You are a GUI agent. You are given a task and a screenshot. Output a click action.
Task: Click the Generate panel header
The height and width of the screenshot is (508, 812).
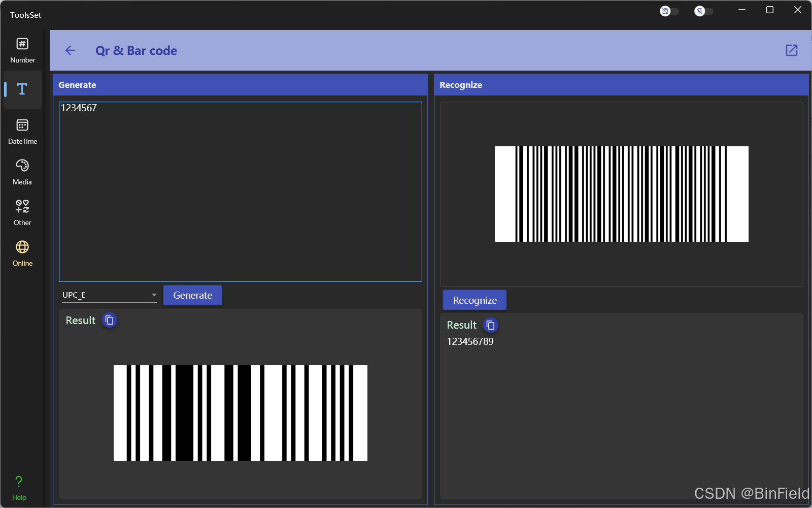click(240, 85)
